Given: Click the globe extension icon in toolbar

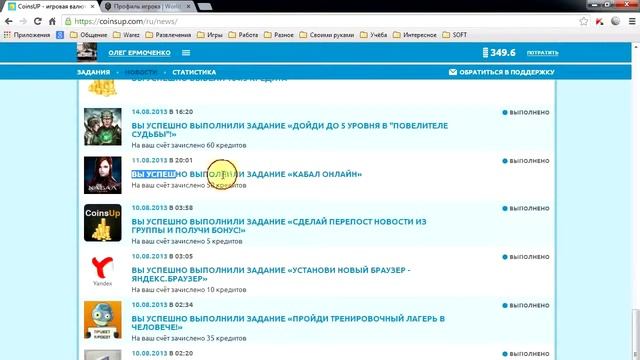Looking at the screenshot, I should pos(616,21).
